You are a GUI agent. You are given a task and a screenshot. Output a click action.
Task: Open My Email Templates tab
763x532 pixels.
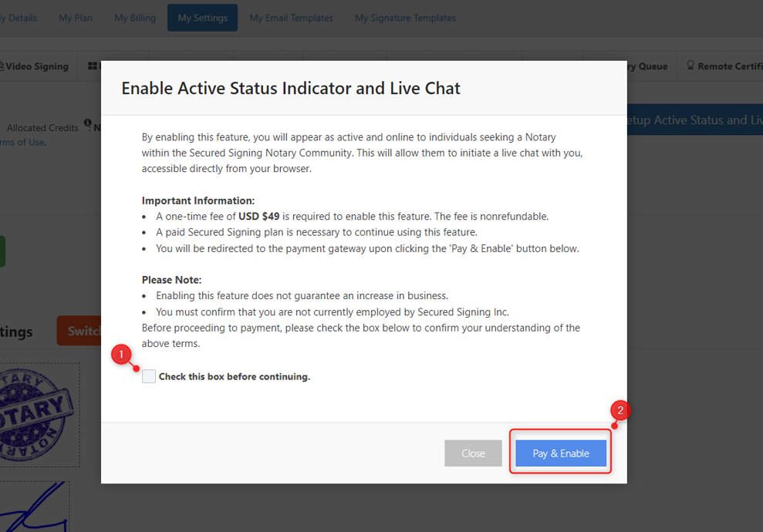pyautogui.click(x=291, y=18)
